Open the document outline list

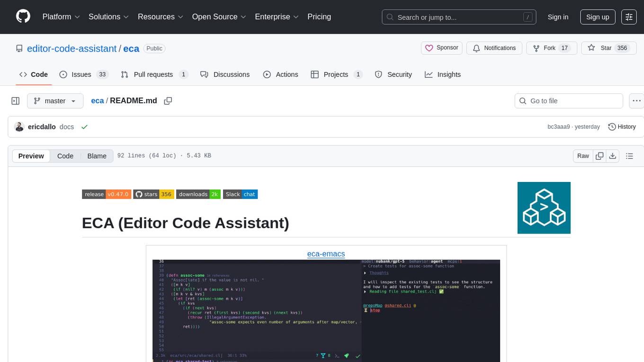point(629,156)
